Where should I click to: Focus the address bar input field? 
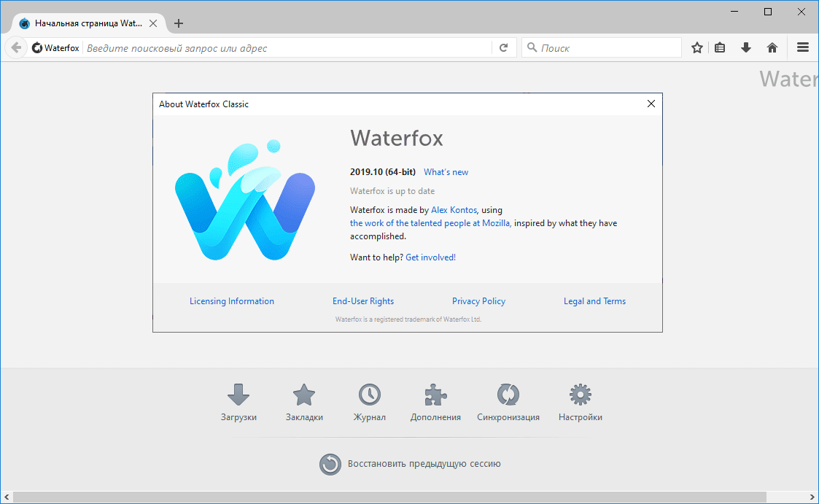[287, 48]
